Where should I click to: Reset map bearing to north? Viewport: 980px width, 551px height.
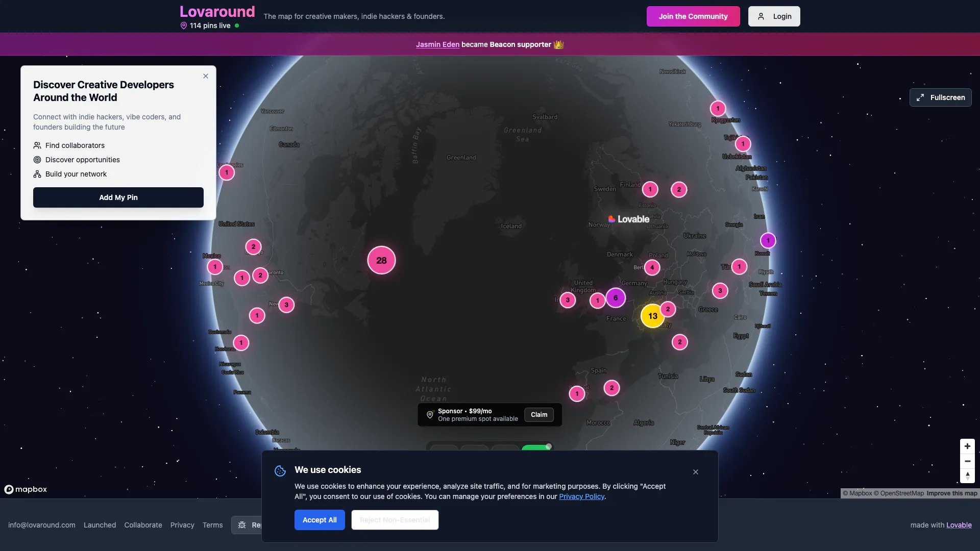click(x=967, y=475)
